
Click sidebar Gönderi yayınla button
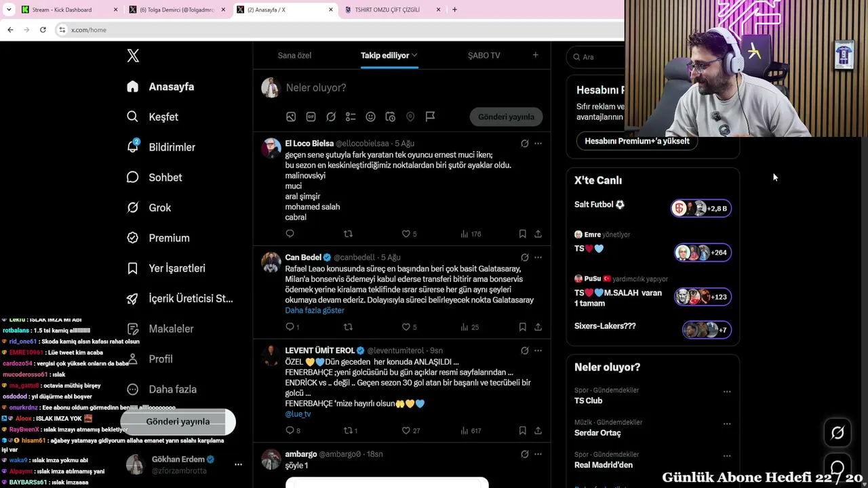pyautogui.click(x=178, y=422)
